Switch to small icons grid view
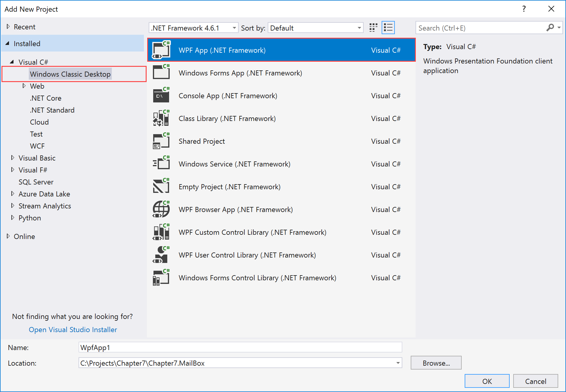This screenshot has width=566, height=392. point(373,28)
